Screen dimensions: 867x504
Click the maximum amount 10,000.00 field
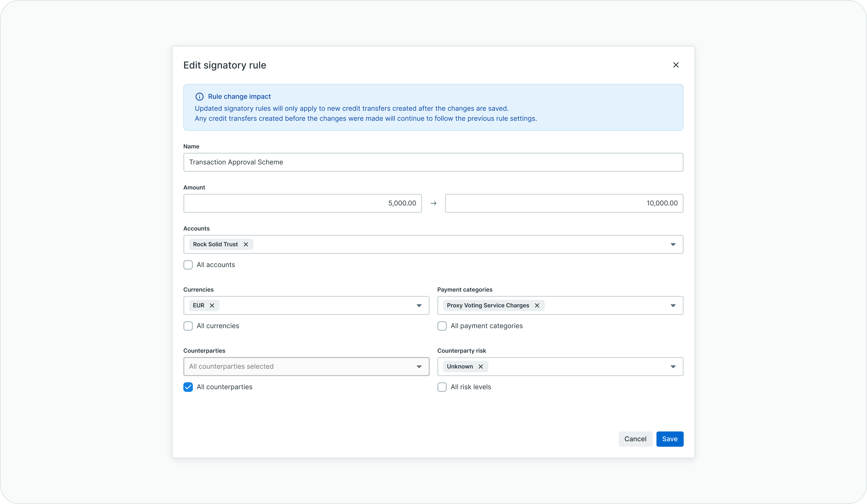pyautogui.click(x=564, y=203)
